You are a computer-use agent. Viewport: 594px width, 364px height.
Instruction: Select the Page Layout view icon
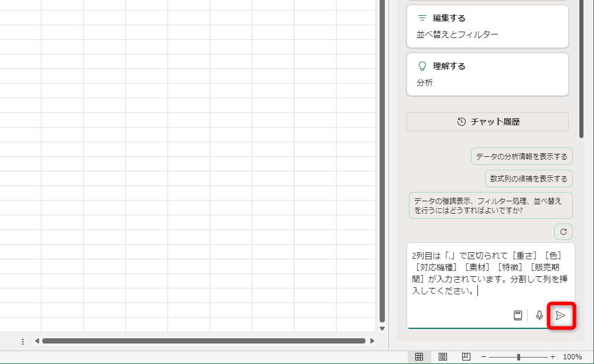[442, 356]
